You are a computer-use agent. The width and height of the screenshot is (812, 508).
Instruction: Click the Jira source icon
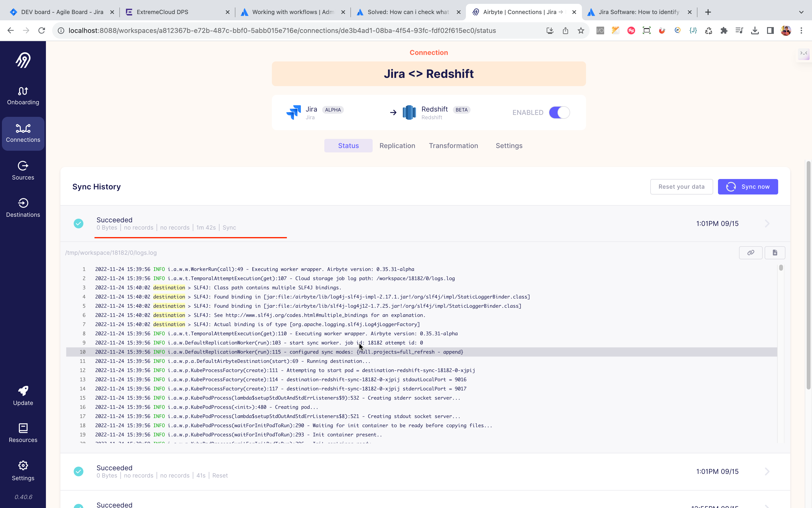(294, 112)
